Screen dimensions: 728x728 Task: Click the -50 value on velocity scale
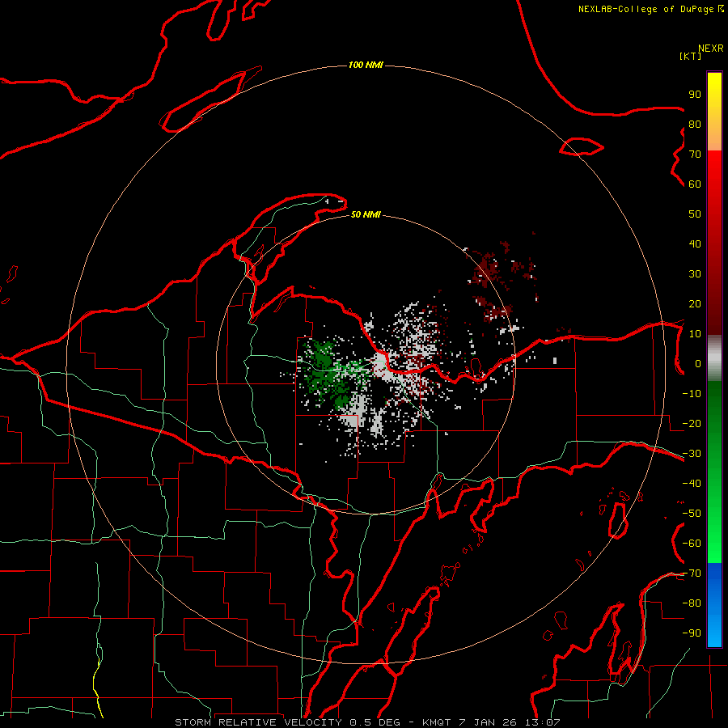tap(692, 514)
